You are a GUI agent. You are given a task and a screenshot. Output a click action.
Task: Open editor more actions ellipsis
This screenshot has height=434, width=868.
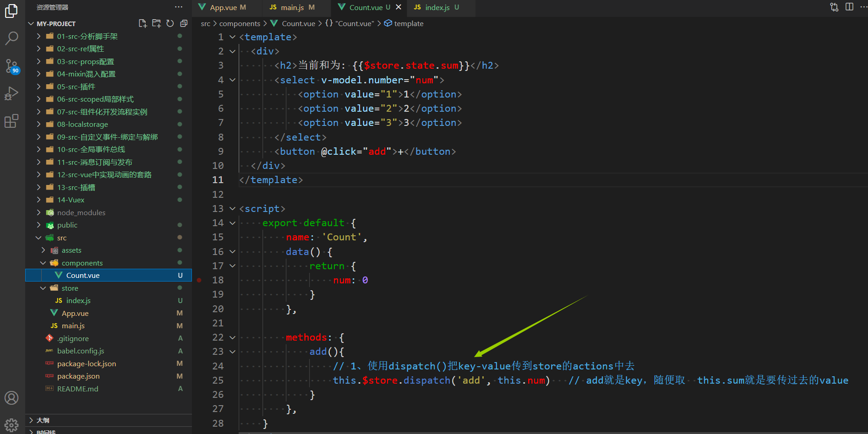click(863, 7)
